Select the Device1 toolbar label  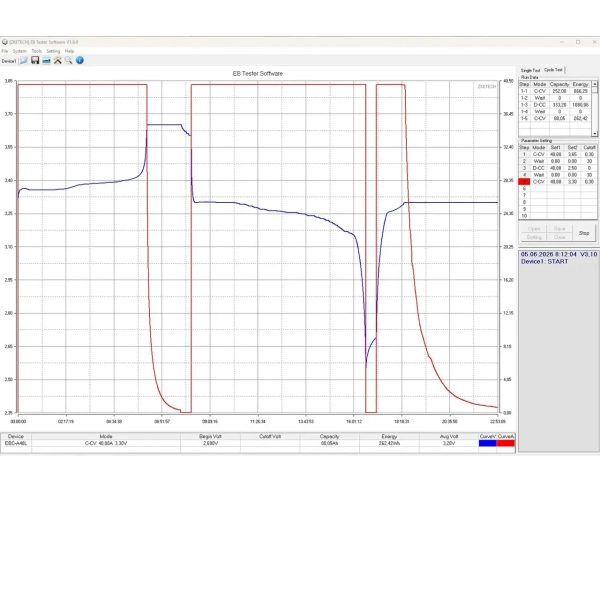[9, 61]
